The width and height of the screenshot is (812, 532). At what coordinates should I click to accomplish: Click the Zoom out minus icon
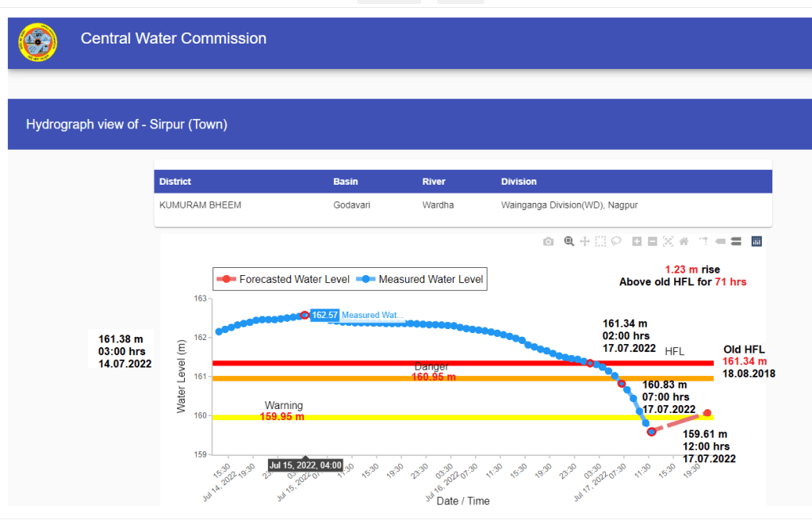[x=652, y=241]
